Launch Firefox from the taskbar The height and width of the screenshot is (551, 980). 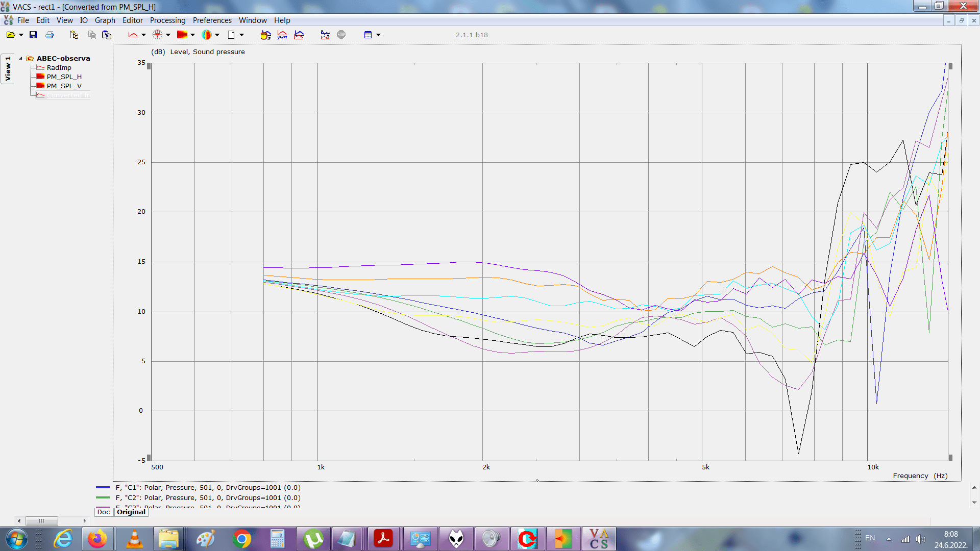click(x=97, y=539)
